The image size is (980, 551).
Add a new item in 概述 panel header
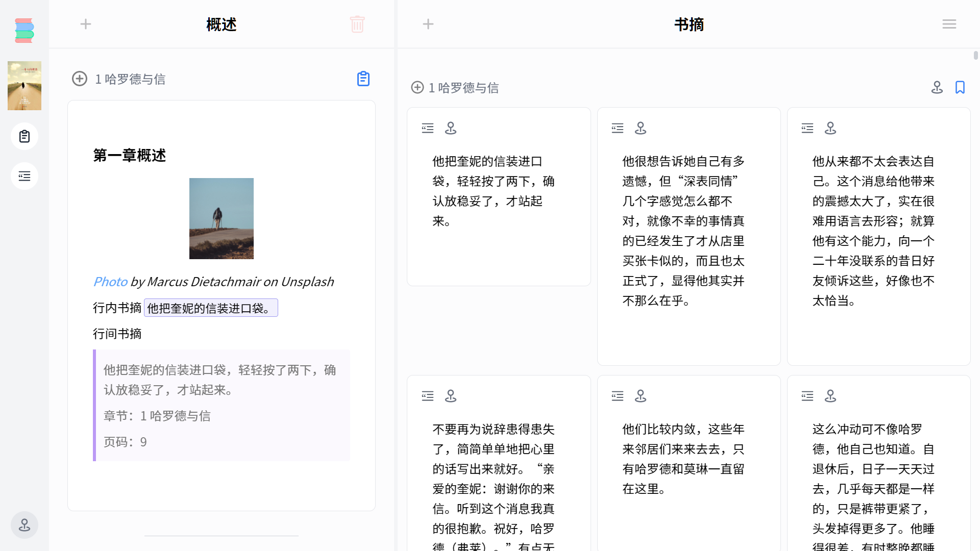[86, 24]
